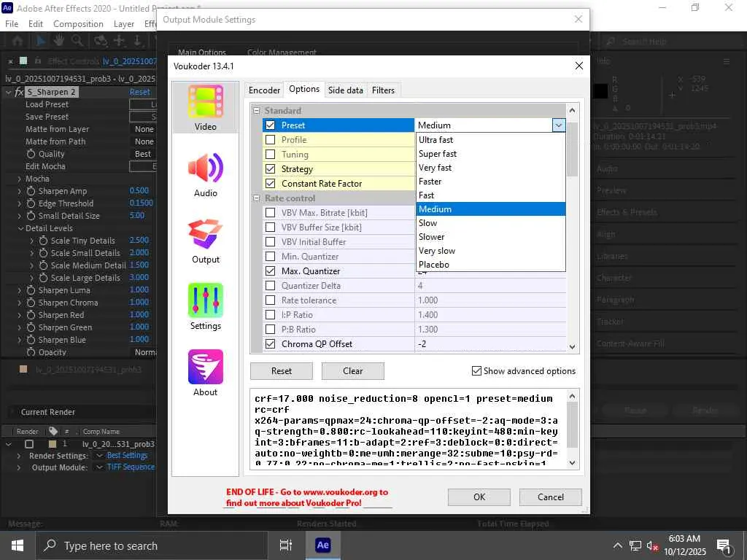Click the Preset dropdown arrow
This screenshot has width=747, height=560.
(x=558, y=125)
